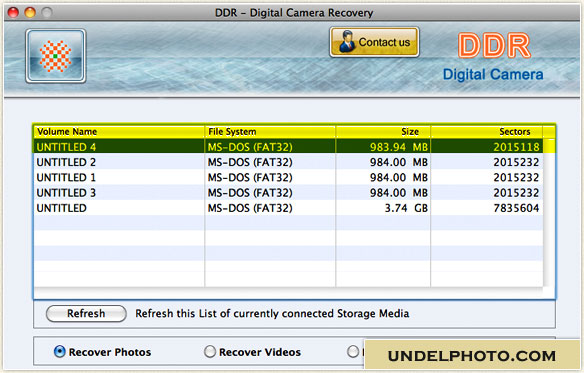Sort by the Volume Name column header
584x373 pixels.
coord(119,132)
